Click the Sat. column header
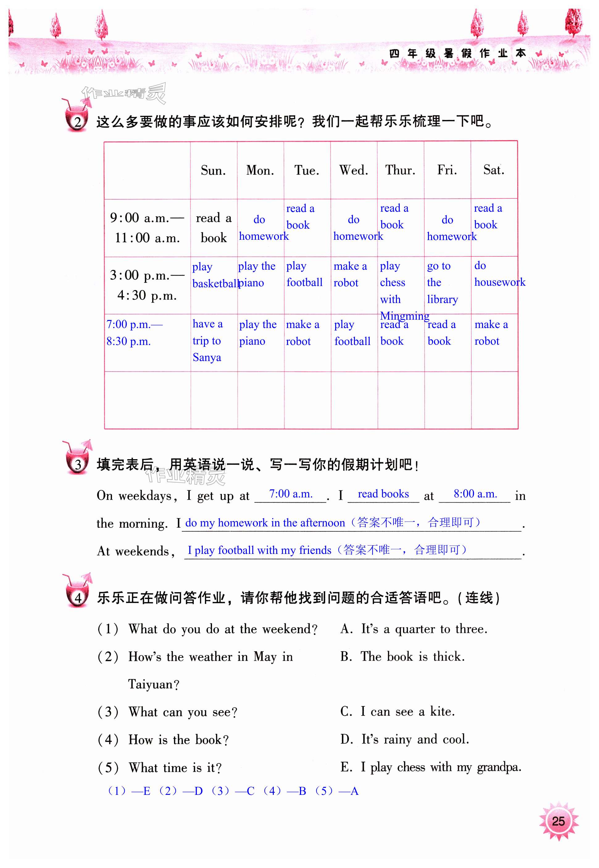Viewport: 599px width, 868px height. point(493,170)
